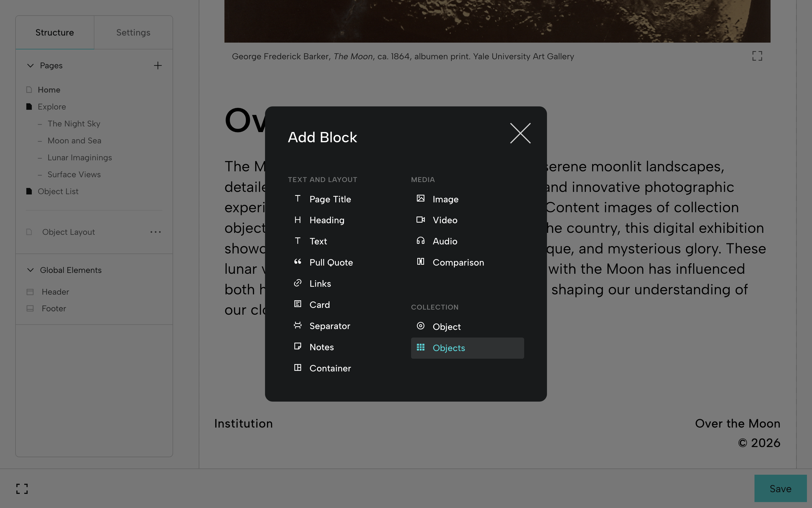Open Moon and Sea subpage
The height and width of the screenshot is (508, 812).
(x=74, y=141)
